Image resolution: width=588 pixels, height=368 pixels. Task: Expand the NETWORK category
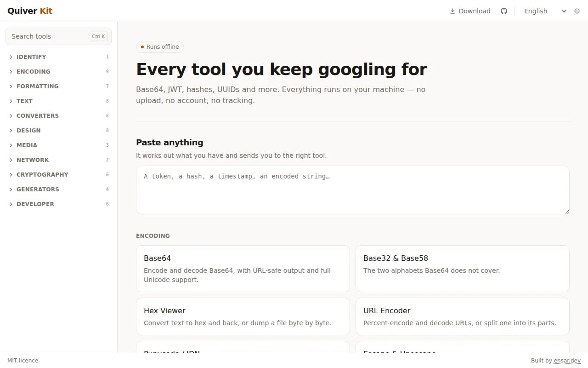click(x=59, y=160)
